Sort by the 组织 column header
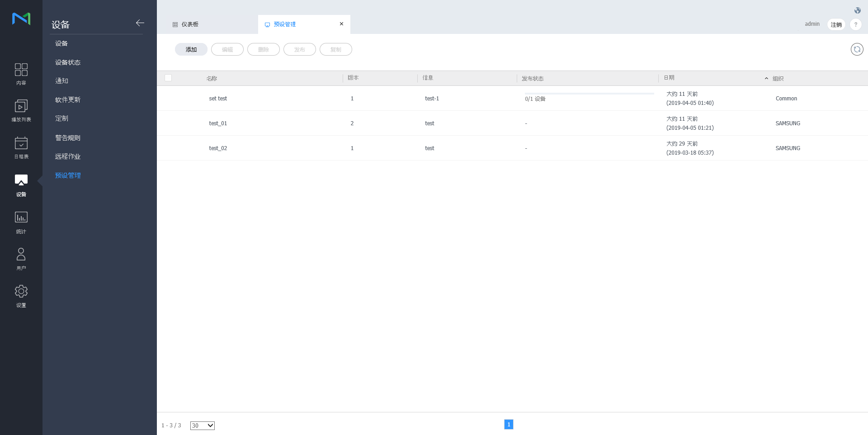Screen dimensions: 868x435 click(778, 78)
